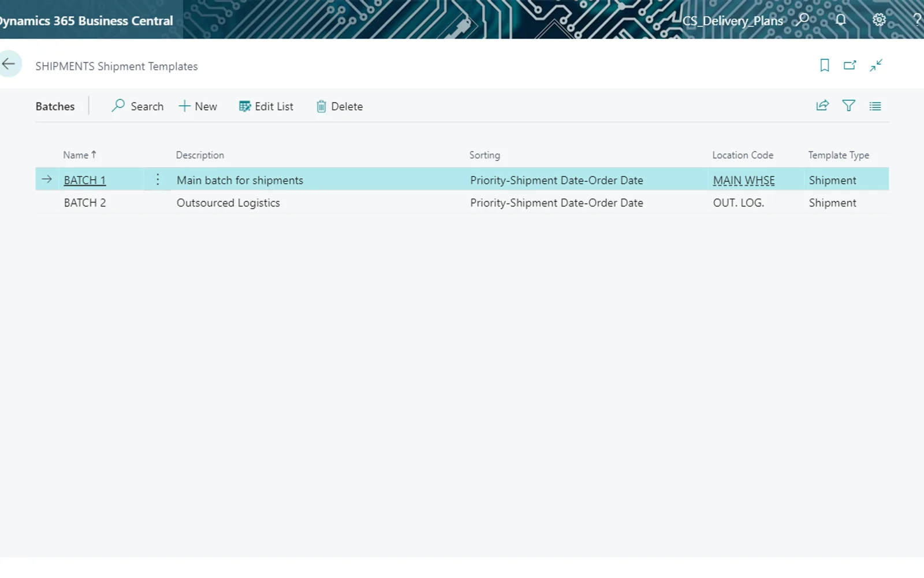Click the row selector arrow for BATCH 1

(47, 179)
